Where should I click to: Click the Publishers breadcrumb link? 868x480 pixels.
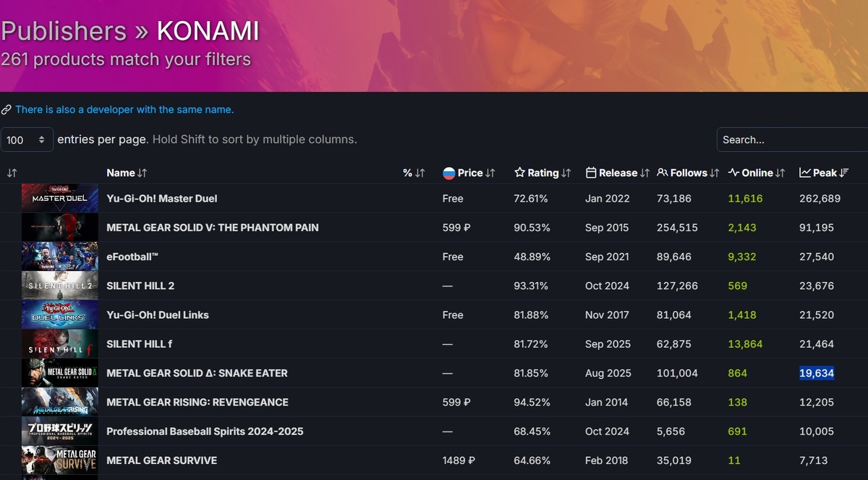[x=64, y=31]
